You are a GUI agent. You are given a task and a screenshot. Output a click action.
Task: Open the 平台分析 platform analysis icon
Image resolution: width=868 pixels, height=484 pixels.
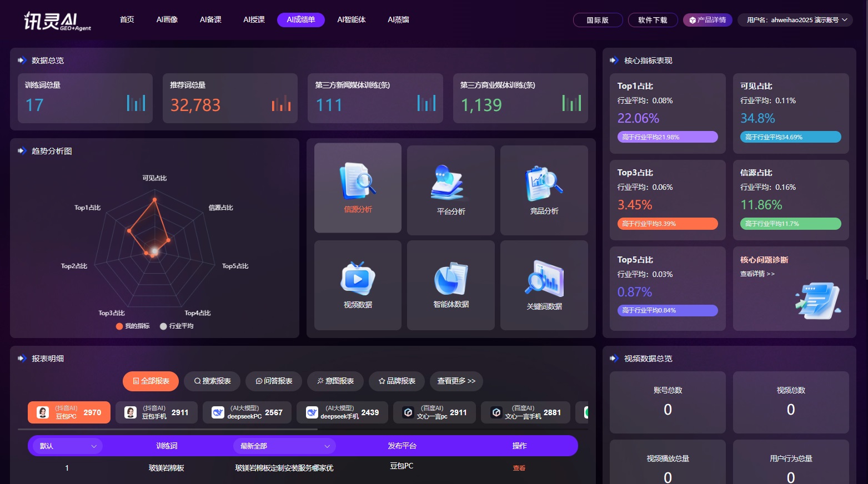[450, 183]
